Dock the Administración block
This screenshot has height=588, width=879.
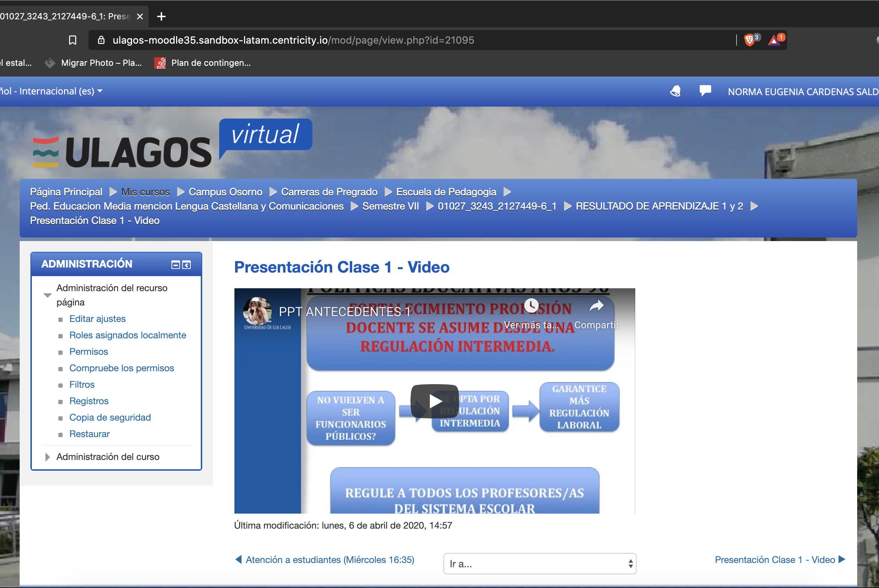click(x=186, y=265)
